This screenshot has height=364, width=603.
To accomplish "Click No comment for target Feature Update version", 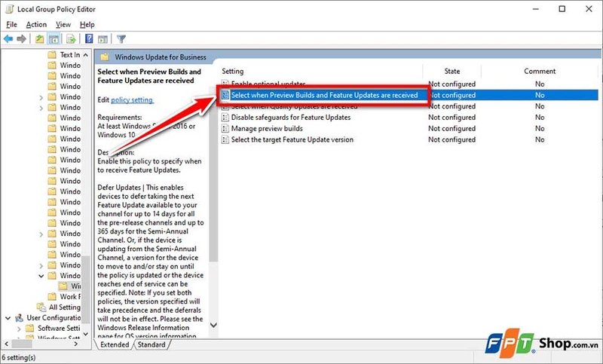I will coord(540,140).
